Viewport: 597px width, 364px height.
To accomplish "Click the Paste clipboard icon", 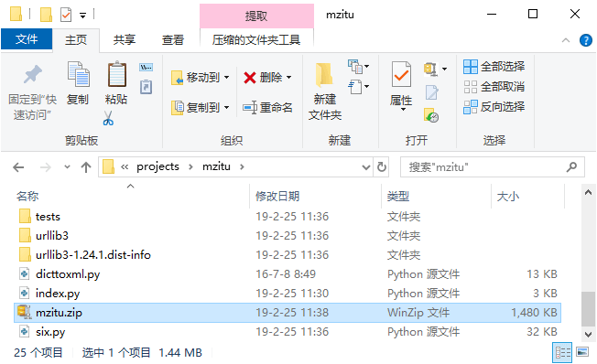I will pyautogui.click(x=116, y=74).
